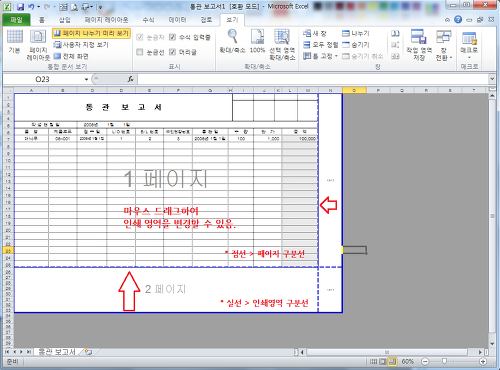Set zoom to 100% icon

(x=257, y=41)
